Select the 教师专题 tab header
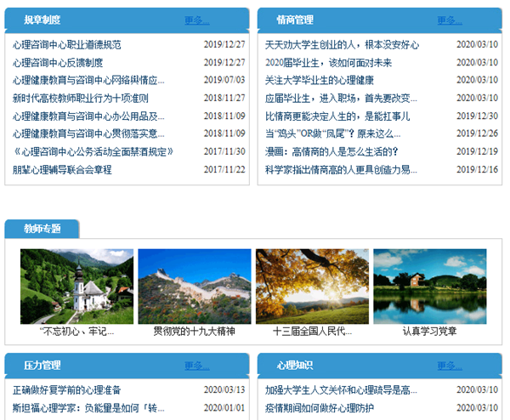The width and height of the screenshot is (510, 420). tap(42, 229)
